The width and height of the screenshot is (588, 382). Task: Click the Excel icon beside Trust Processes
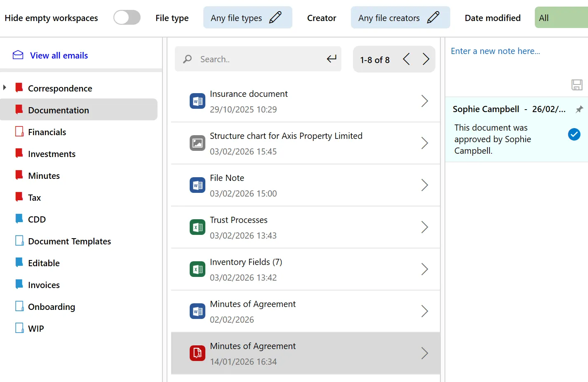coord(197,227)
